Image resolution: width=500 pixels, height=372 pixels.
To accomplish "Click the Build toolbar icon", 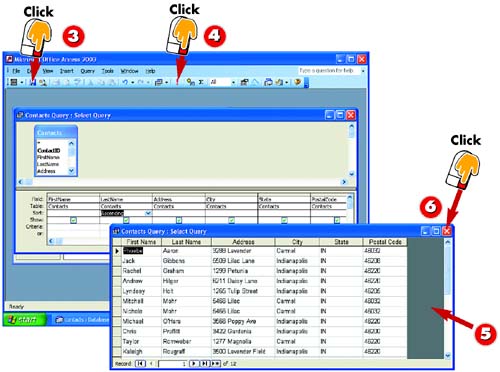I will [255, 82].
